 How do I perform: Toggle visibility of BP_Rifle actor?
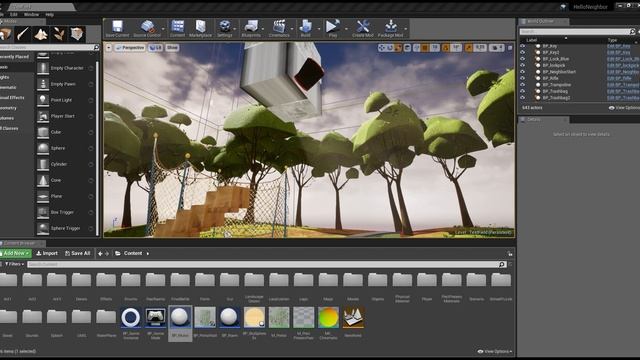(x=522, y=78)
